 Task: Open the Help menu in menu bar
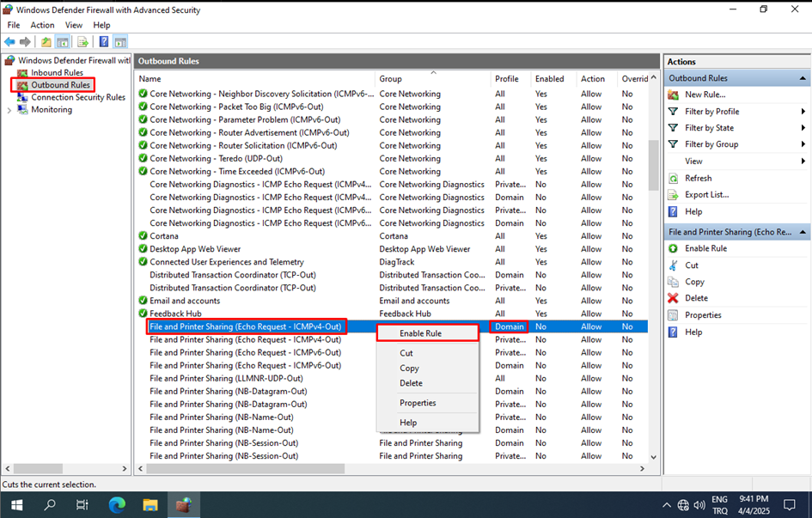click(x=101, y=25)
